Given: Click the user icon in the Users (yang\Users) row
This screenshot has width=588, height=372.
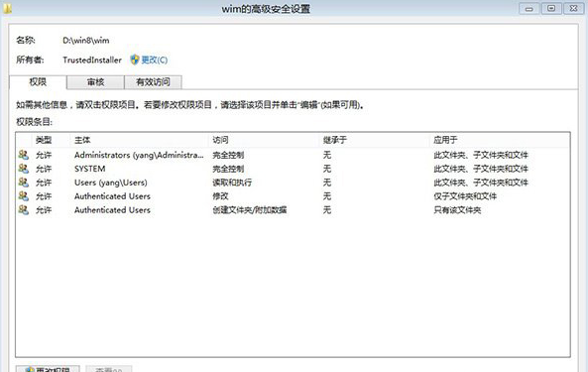Looking at the screenshot, I should click(x=24, y=183).
